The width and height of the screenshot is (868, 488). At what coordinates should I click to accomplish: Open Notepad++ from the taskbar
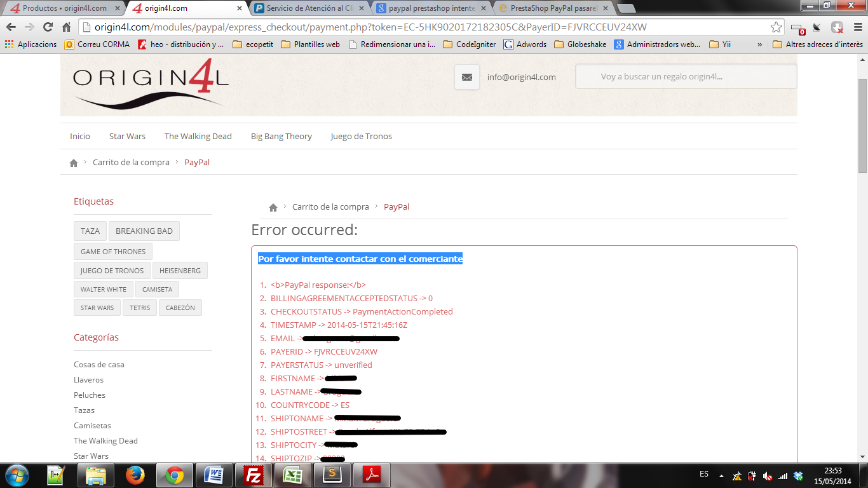pyautogui.click(x=57, y=475)
